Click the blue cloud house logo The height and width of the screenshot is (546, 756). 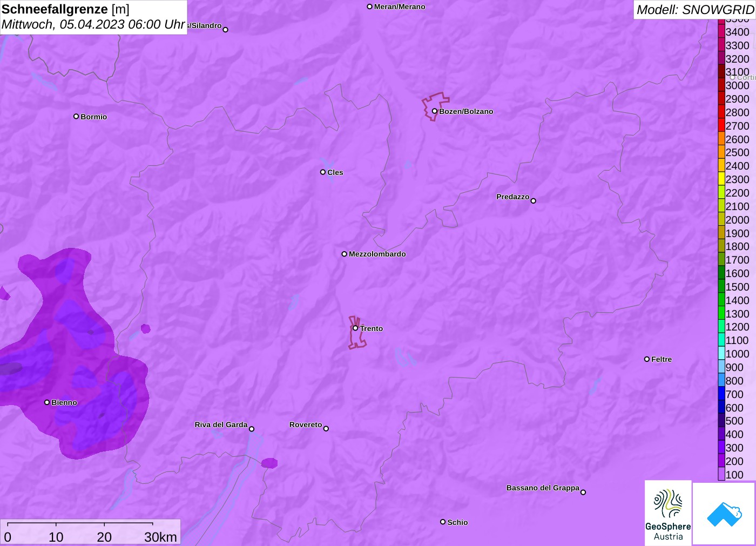(x=724, y=514)
